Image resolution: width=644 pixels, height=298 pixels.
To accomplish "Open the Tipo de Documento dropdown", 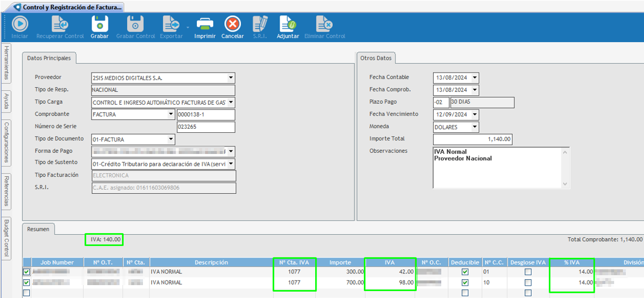I will click(171, 139).
